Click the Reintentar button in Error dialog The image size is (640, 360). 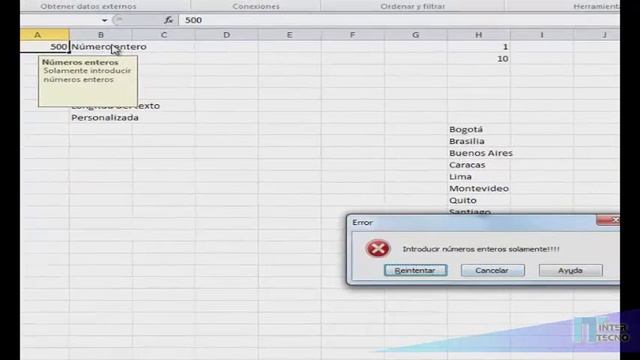(x=416, y=270)
